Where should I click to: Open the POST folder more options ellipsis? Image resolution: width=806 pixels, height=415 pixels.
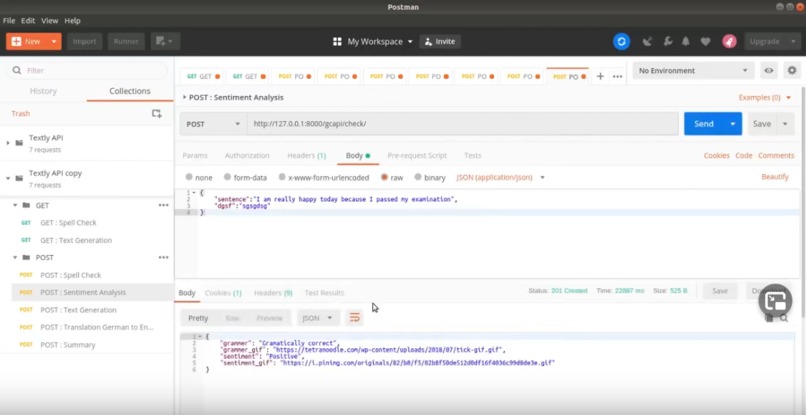(163, 258)
